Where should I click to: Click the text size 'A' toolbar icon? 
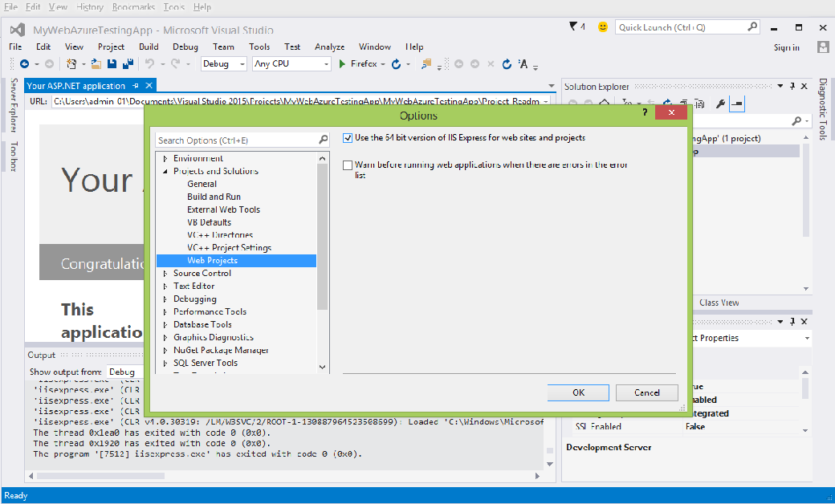[523, 64]
